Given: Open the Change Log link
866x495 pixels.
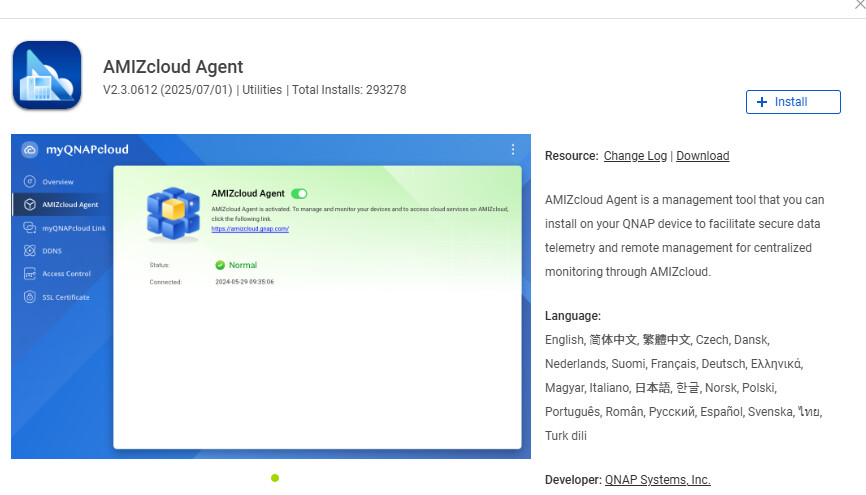Looking at the screenshot, I should (x=635, y=156).
